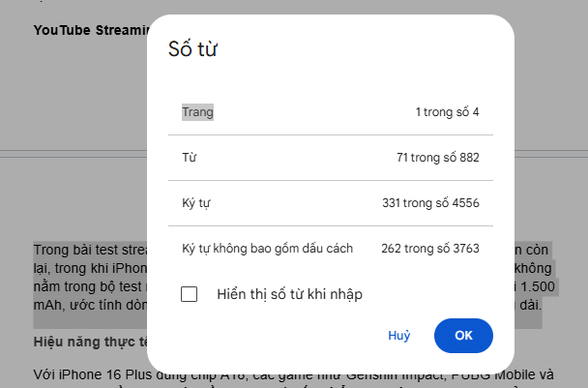
Task: Click the "Từ" word count label
Action: (189, 157)
